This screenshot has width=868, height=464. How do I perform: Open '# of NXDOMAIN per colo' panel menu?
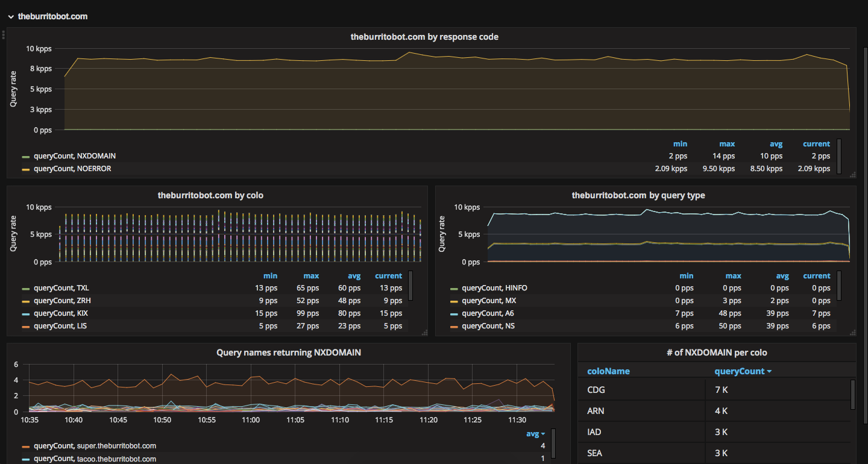point(717,353)
